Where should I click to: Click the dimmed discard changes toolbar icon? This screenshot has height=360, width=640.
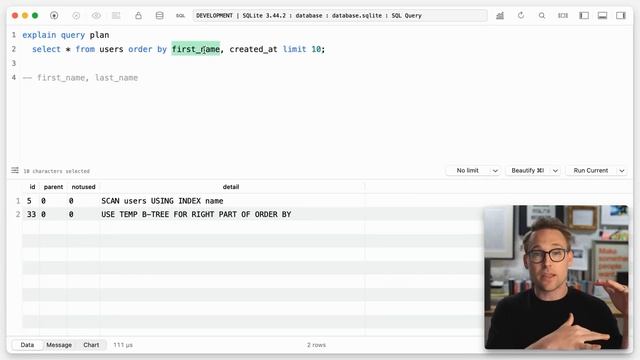(x=116, y=16)
